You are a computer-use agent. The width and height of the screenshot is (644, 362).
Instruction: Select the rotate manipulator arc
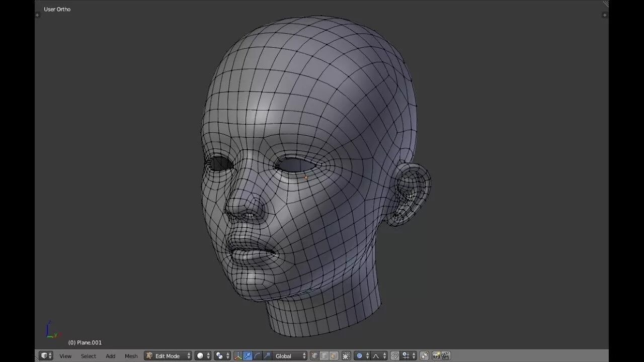[257, 356]
